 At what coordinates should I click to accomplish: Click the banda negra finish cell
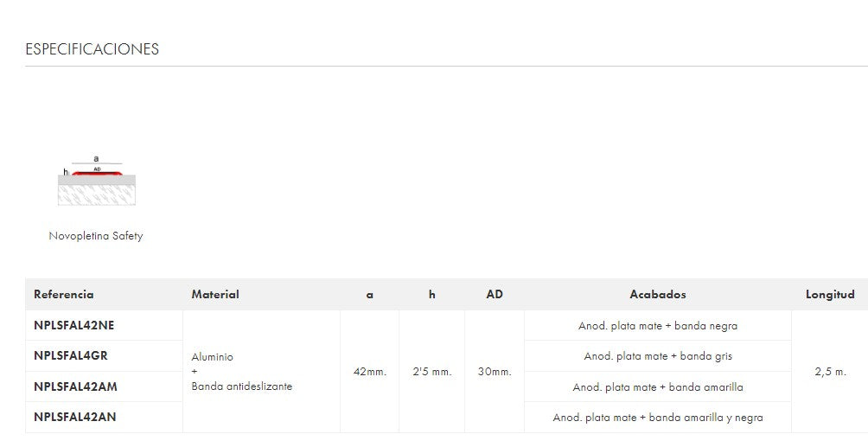click(658, 326)
